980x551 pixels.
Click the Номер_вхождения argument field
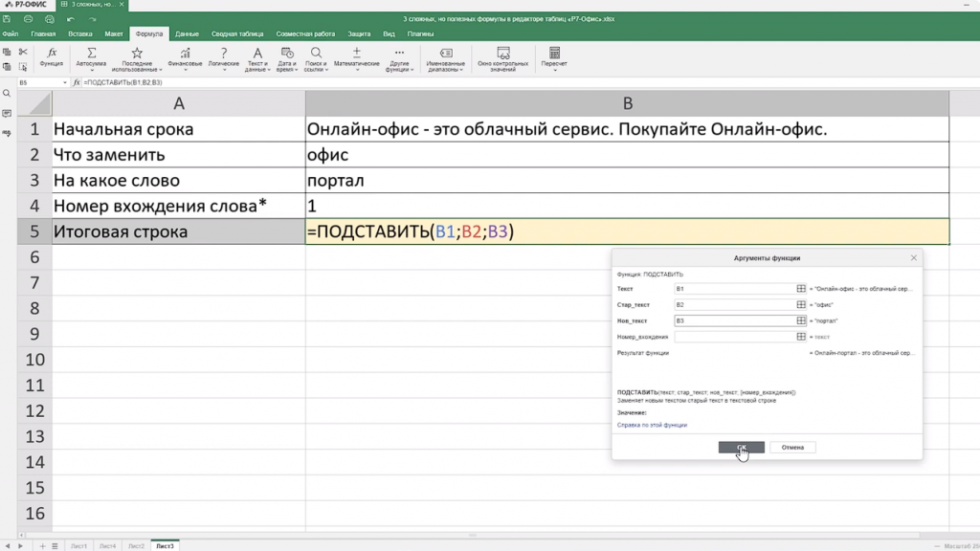[x=734, y=337]
